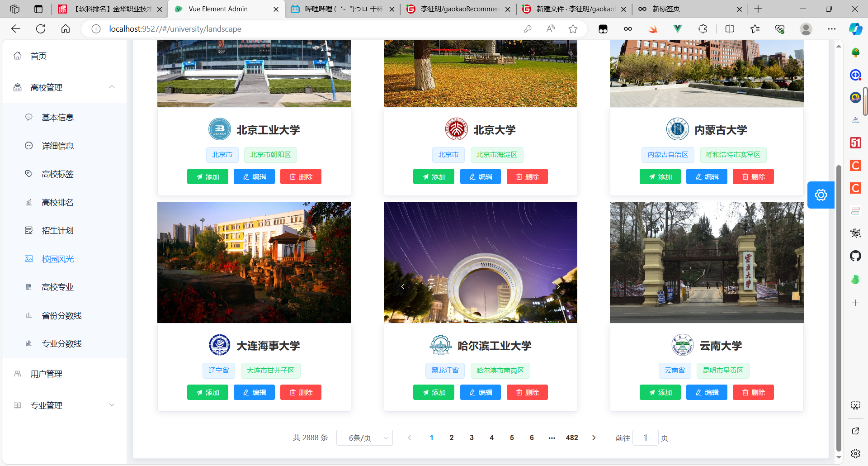
Task: Open the 大连海事大学 campus photo
Action: point(254,262)
